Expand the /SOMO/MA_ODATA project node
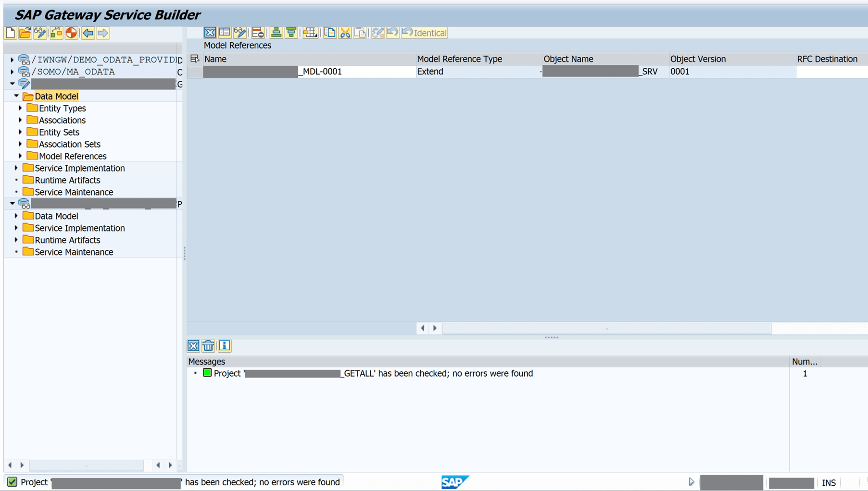 click(x=12, y=71)
